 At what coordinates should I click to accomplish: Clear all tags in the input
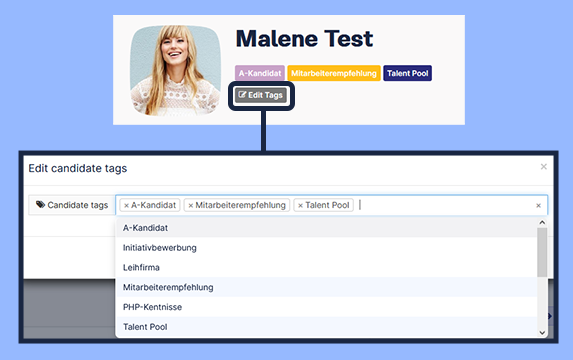[538, 205]
